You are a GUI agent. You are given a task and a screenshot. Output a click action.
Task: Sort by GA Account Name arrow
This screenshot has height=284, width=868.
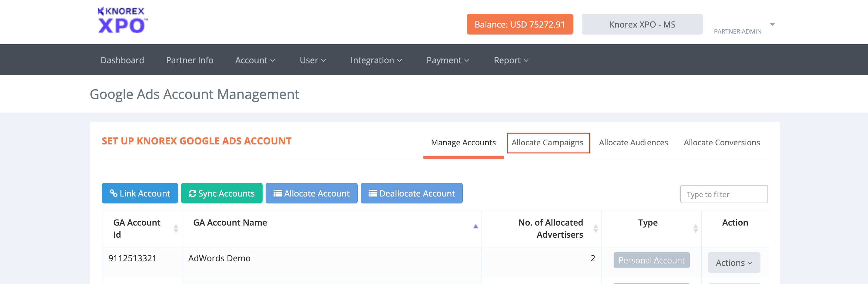[475, 226]
